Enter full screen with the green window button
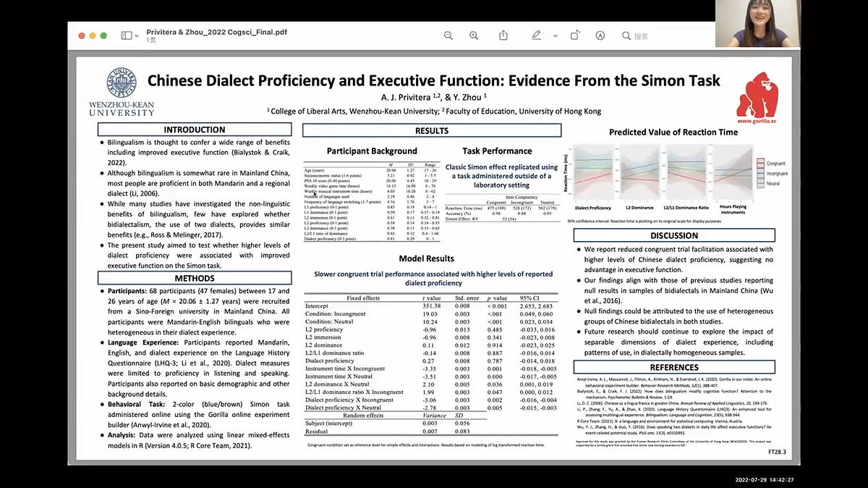 point(103,35)
